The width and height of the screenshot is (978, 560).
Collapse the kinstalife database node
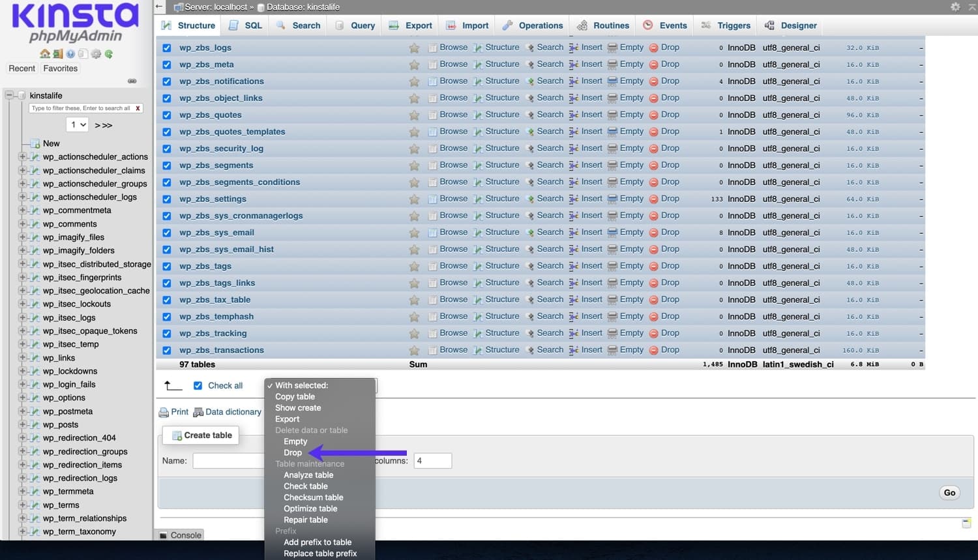pyautogui.click(x=10, y=95)
